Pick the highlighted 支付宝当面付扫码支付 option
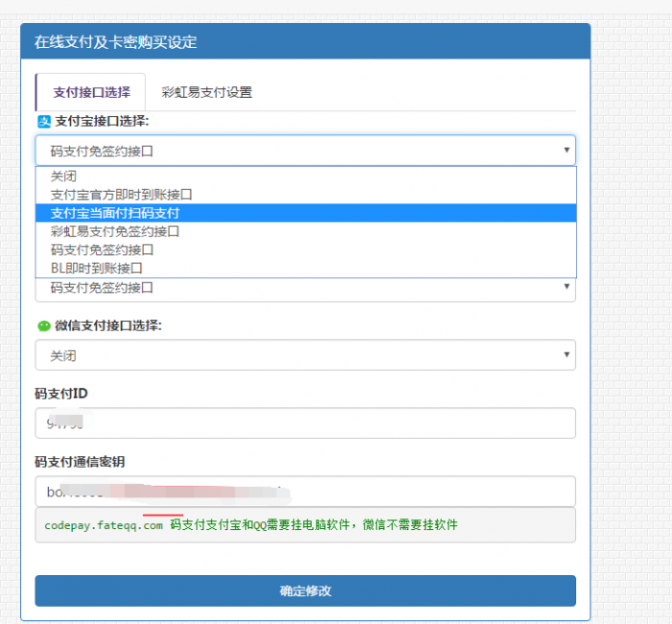Screen dimensions: 672x624 (115, 212)
